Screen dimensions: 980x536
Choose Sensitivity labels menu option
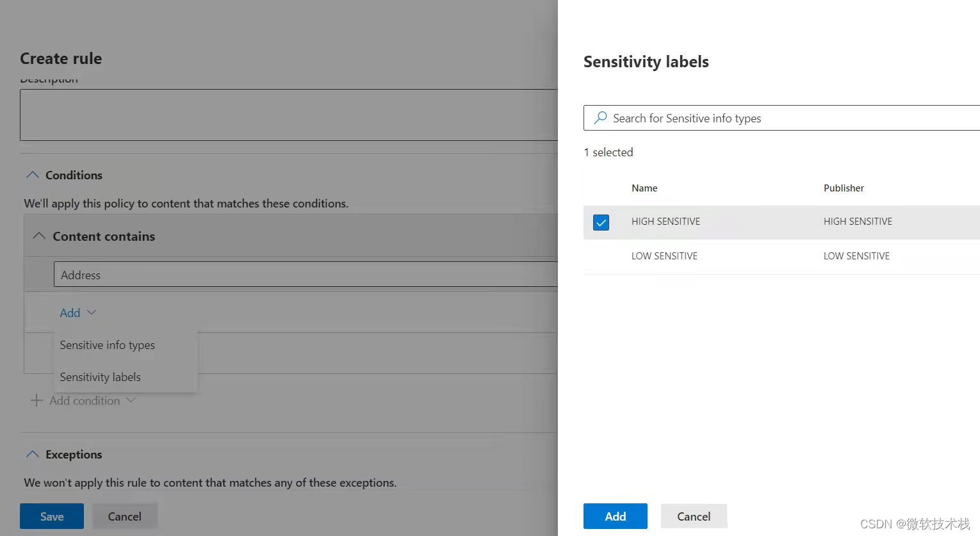(x=100, y=377)
